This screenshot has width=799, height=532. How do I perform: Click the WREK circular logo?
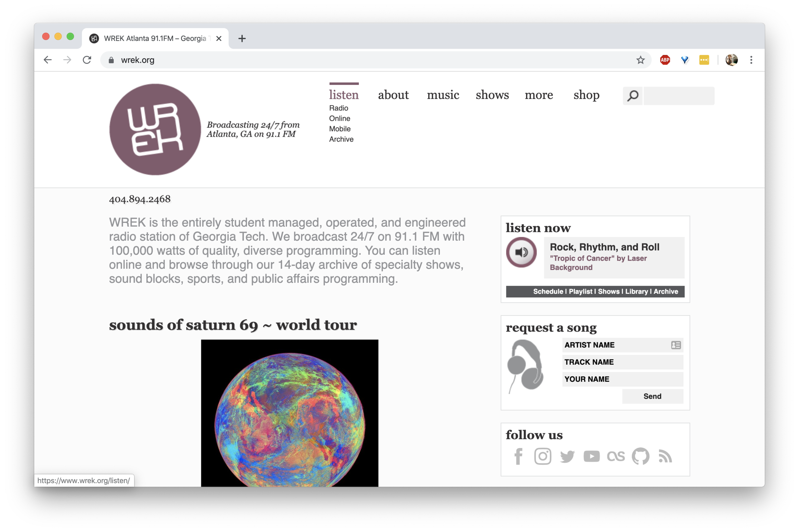(155, 130)
